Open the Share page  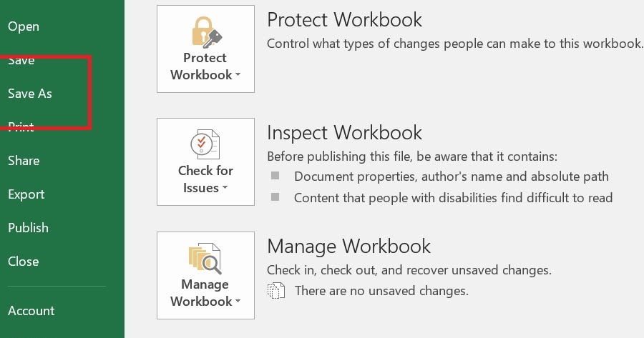24,160
